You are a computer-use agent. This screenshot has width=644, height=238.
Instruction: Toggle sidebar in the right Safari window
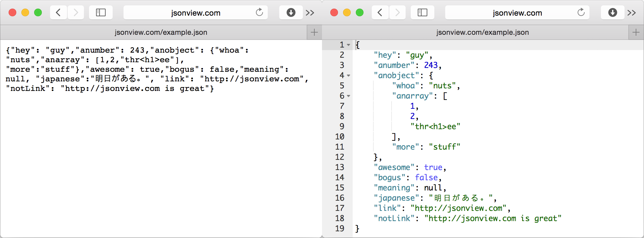423,13
